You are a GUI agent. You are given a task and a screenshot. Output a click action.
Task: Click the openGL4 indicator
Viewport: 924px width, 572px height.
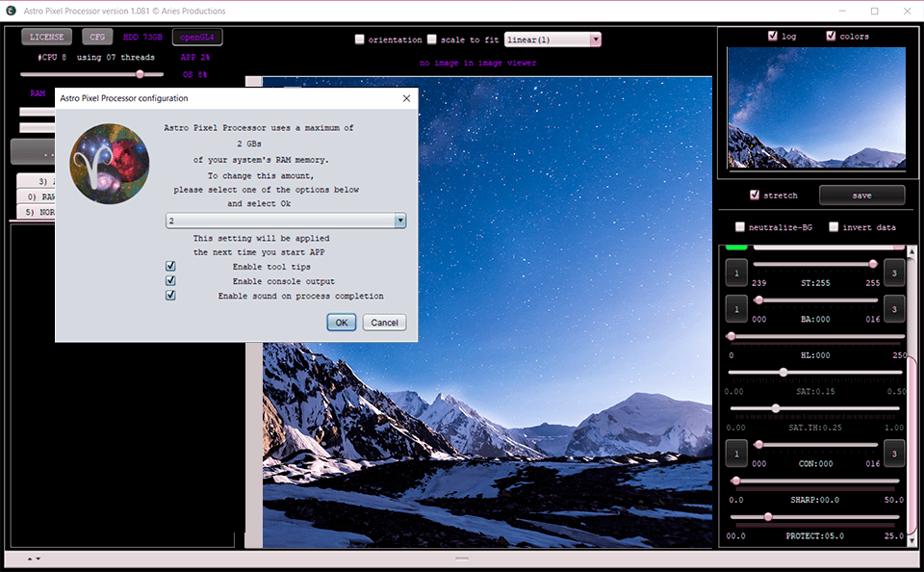click(x=196, y=36)
